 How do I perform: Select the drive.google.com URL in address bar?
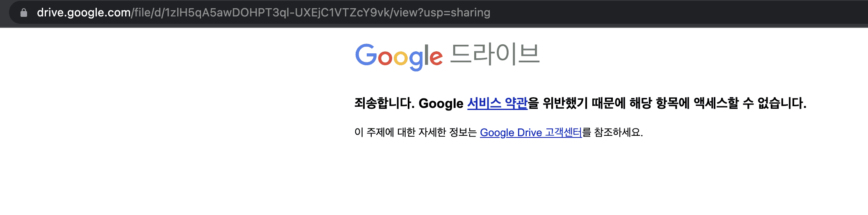point(263,13)
